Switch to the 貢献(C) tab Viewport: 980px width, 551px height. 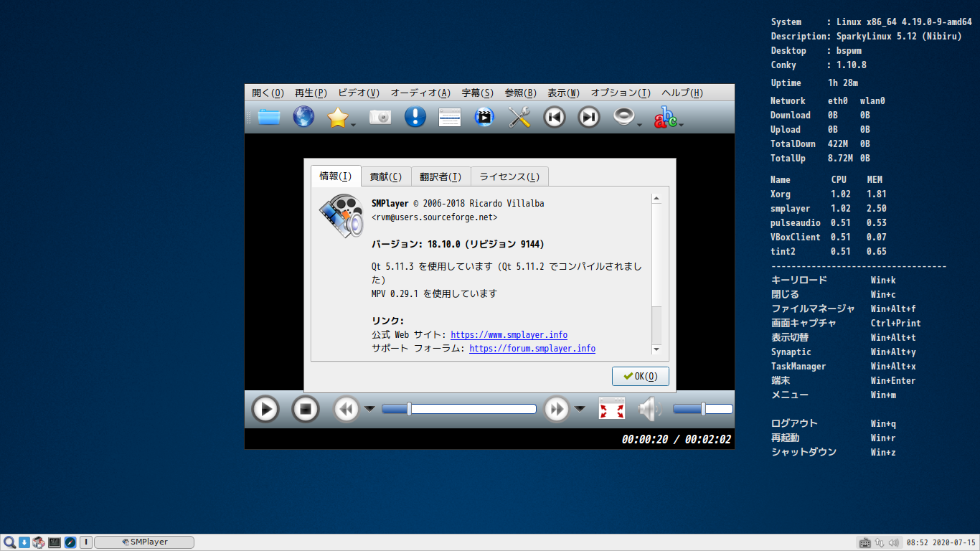coord(385,177)
